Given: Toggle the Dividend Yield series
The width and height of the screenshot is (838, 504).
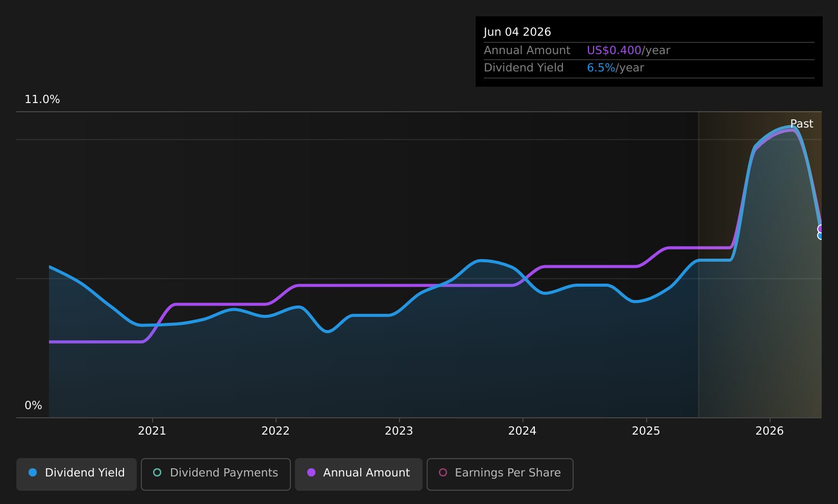Looking at the screenshot, I should 77,474.
